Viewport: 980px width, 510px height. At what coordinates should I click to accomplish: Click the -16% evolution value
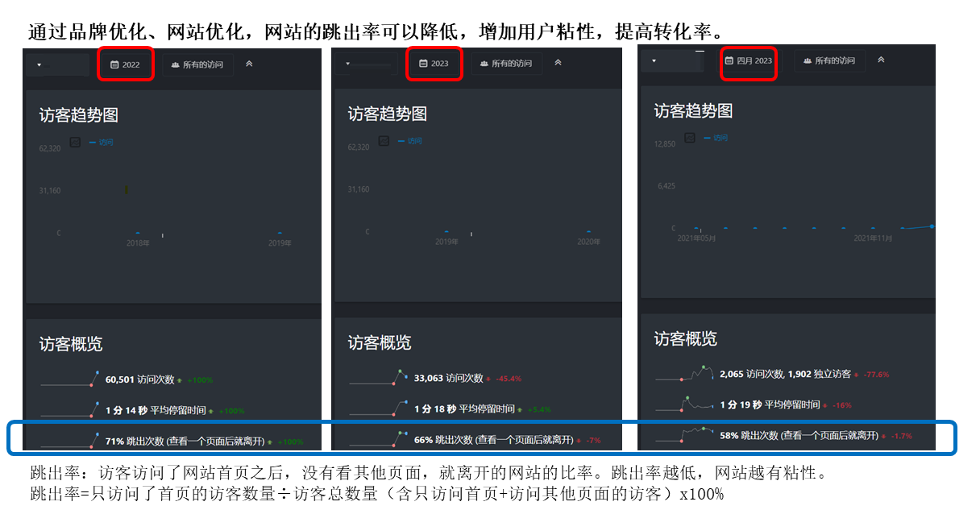pyautogui.click(x=842, y=405)
